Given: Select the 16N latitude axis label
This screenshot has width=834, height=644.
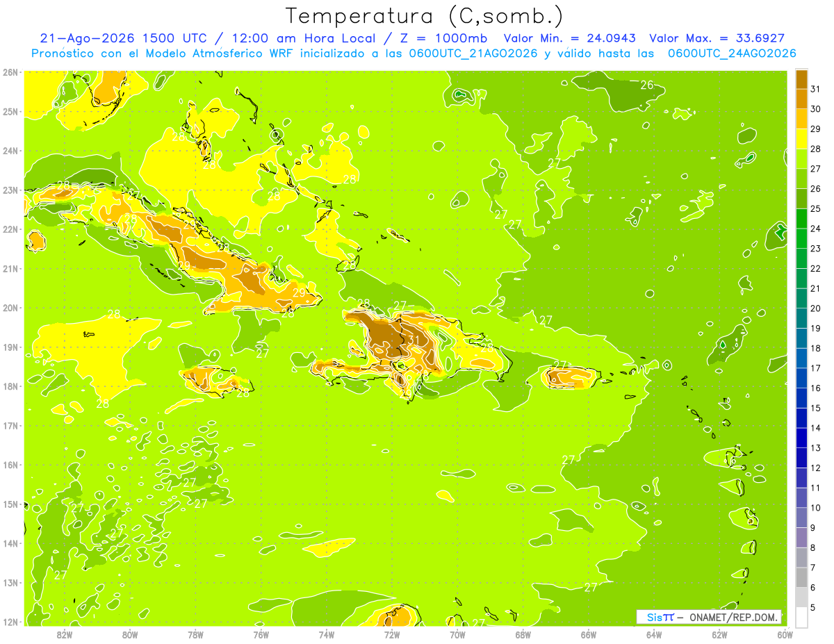Looking at the screenshot, I should tap(10, 465).
